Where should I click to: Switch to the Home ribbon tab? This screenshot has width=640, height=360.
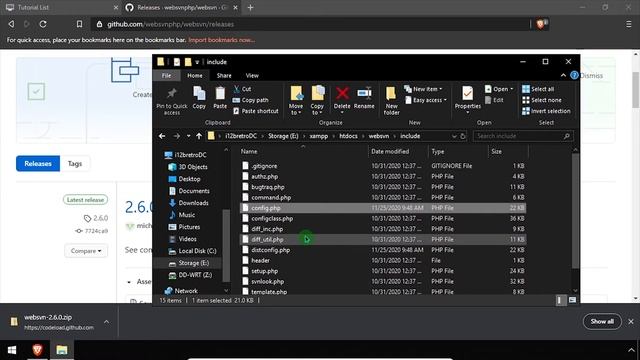(195, 76)
